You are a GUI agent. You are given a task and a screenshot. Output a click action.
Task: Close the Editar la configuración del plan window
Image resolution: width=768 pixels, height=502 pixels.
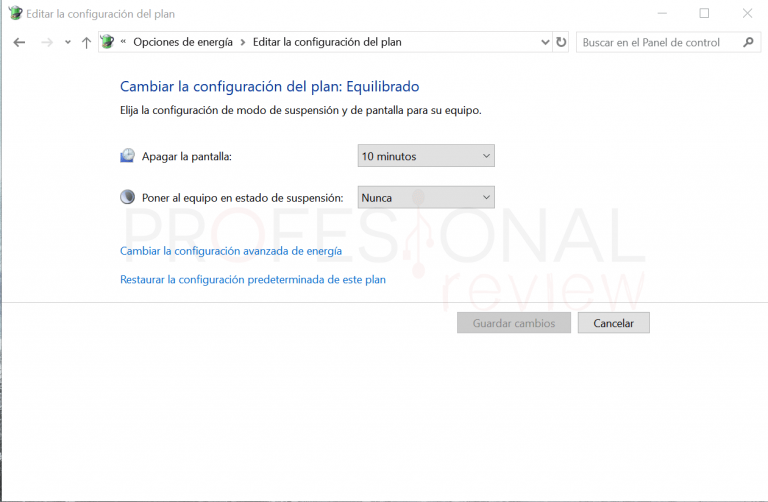(x=747, y=13)
